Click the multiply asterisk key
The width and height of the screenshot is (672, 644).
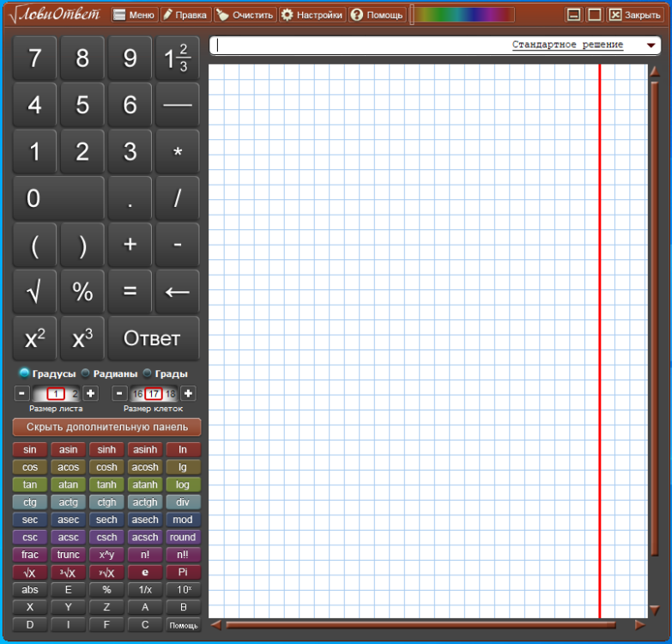[x=178, y=151]
